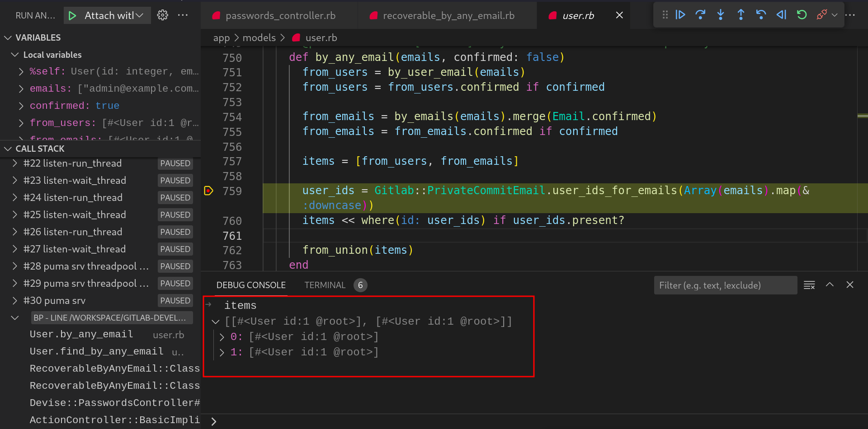Step over the current line

pyautogui.click(x=700, y=15)
